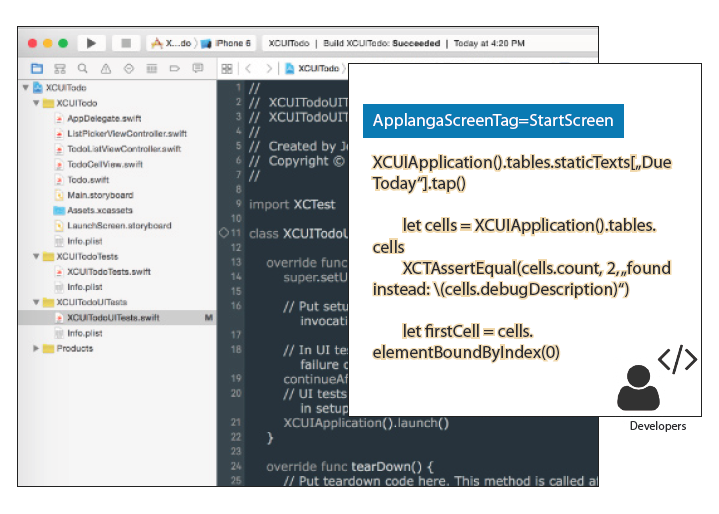Collapse the XCUITodo group folder triangle

coord(36,103)
